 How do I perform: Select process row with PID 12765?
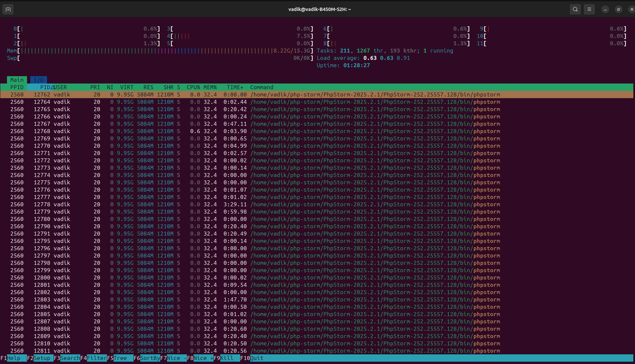pyautogui.click(x=317, y=109)
